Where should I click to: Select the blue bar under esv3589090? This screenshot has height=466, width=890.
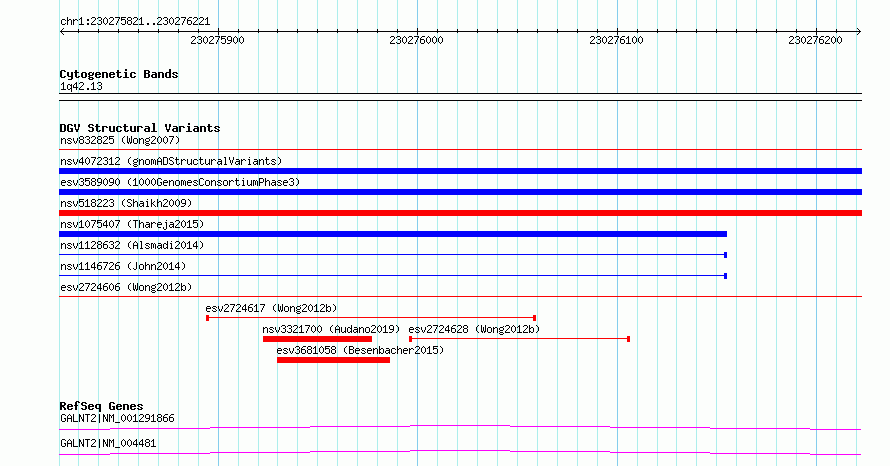[460, 192]
